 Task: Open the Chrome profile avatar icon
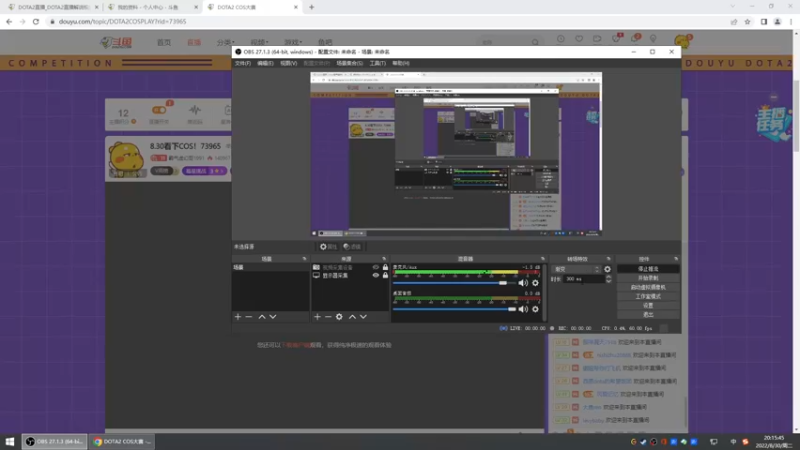tap(778, 21)
